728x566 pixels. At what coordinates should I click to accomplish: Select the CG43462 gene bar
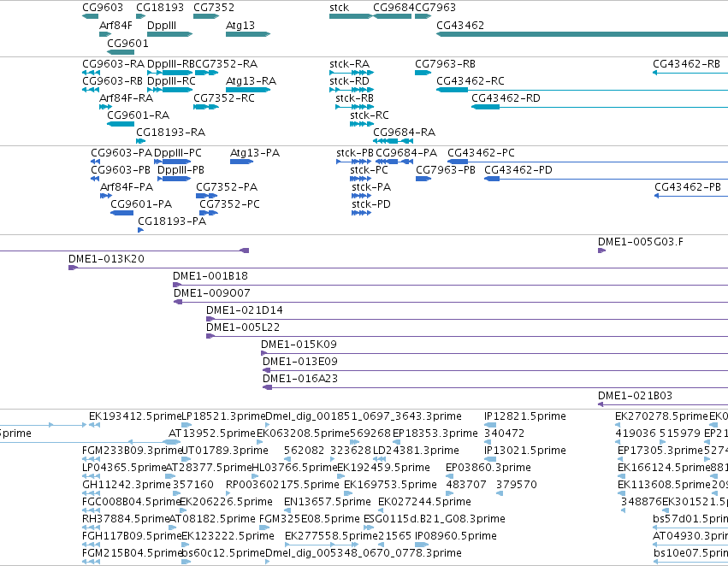point(583,34)
